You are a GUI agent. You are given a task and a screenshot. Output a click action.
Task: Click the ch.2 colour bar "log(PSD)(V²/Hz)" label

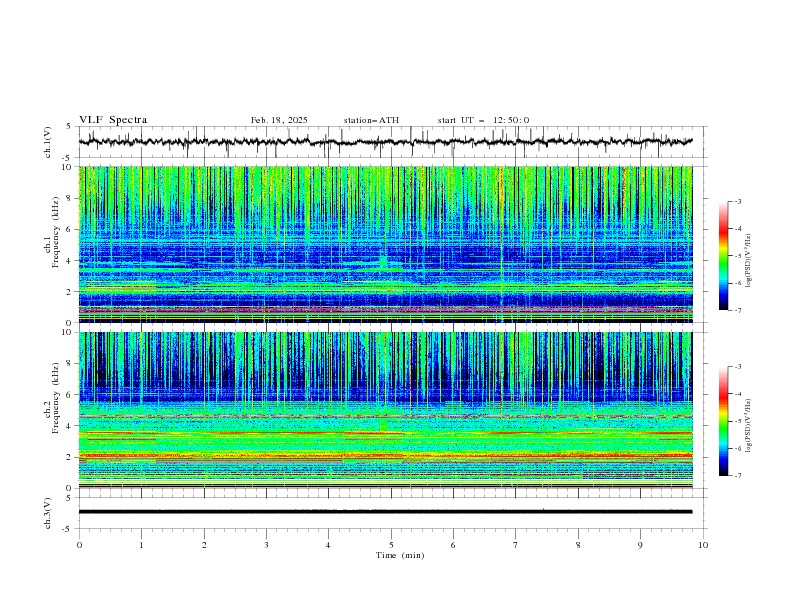(748, 426)
